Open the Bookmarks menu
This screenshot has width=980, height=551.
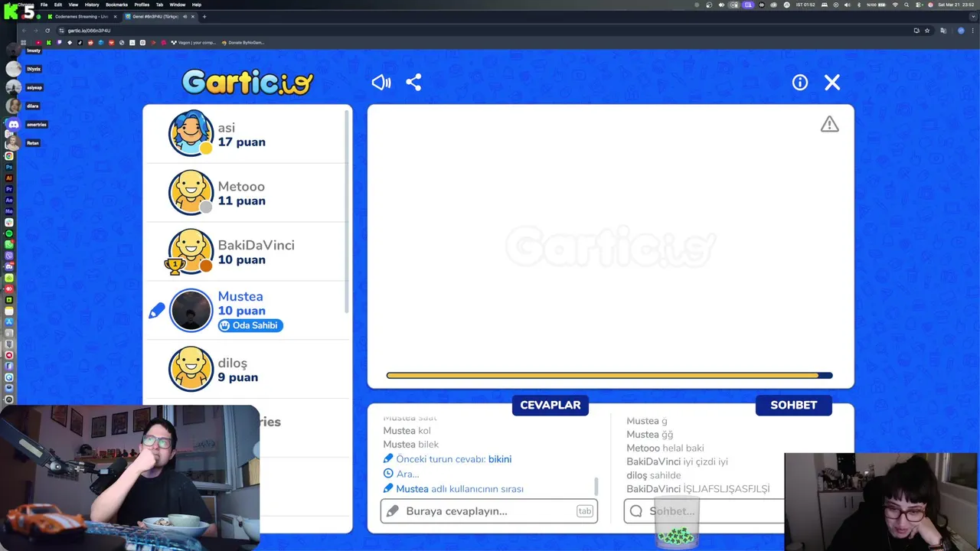coord(116,5)
